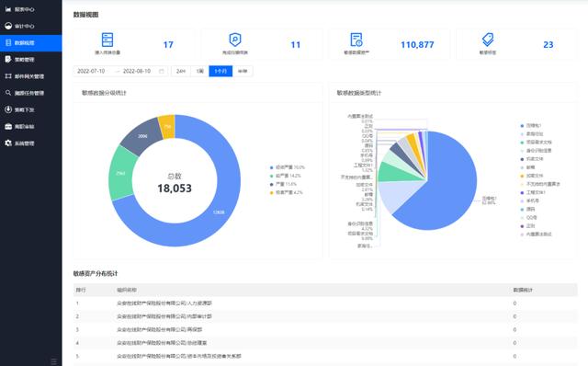Image resolution: width=588 pixels, height=366 pixels.
Task: Select the highlighted 1-month time range tab
Action: 220,71
